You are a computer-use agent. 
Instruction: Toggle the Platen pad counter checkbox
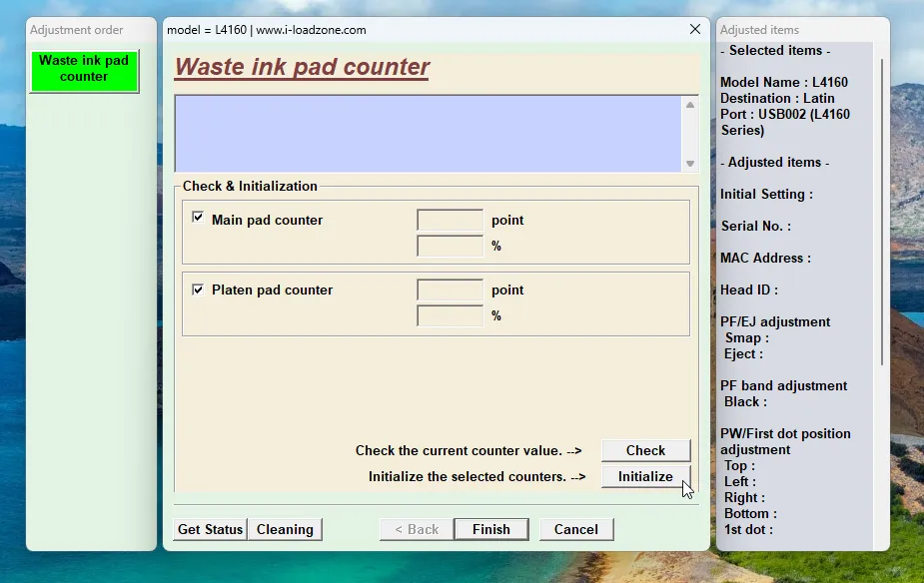[198, 289]
